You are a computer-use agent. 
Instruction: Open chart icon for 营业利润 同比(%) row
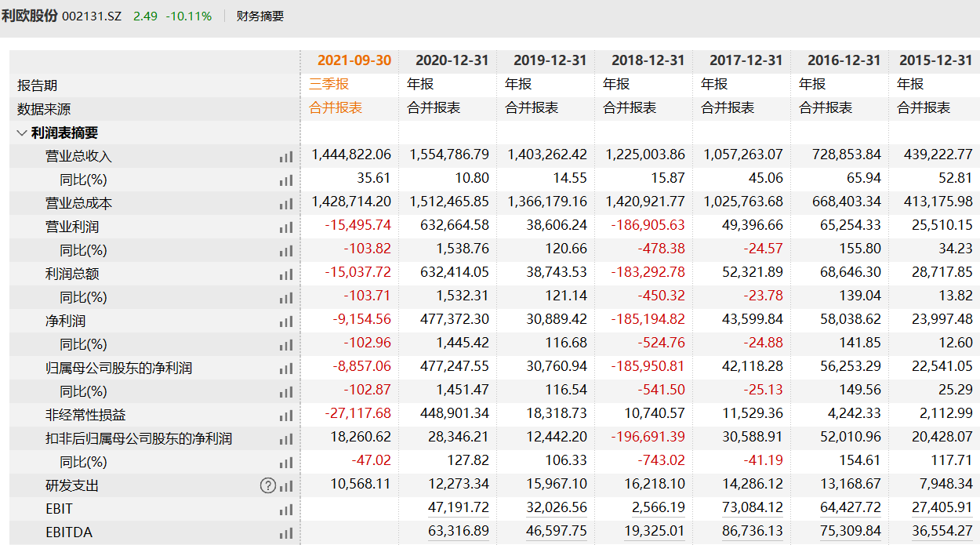285,251
